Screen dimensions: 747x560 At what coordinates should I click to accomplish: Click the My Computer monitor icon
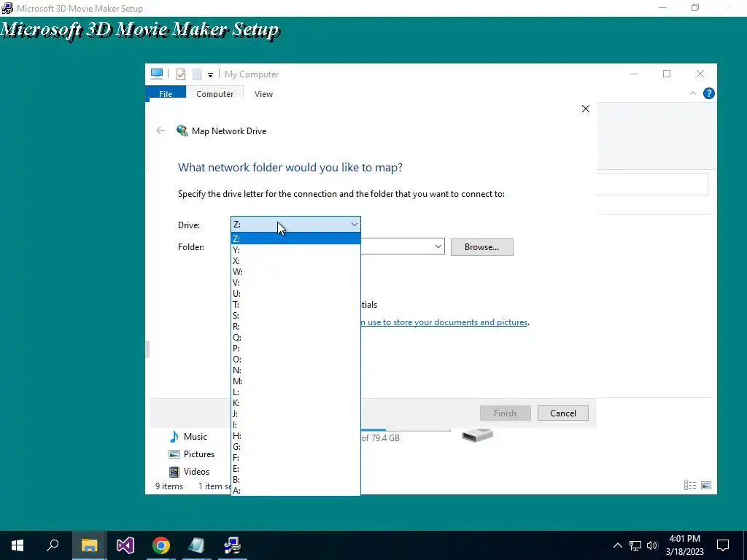coord(157,74)
